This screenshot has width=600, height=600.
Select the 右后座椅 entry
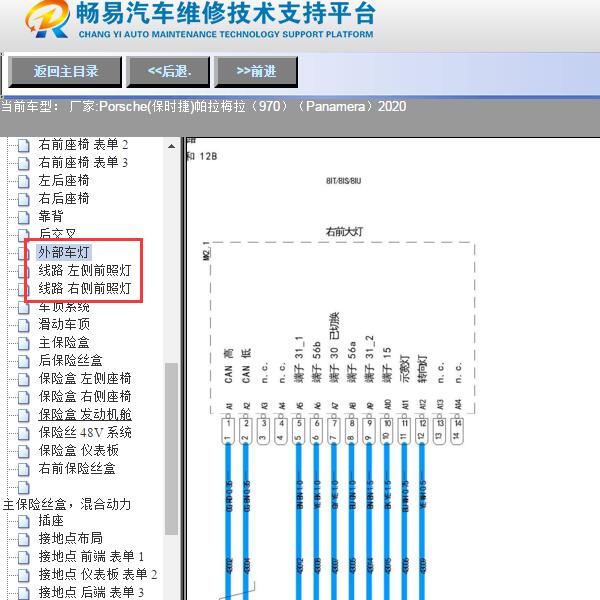tap(64, 199)
